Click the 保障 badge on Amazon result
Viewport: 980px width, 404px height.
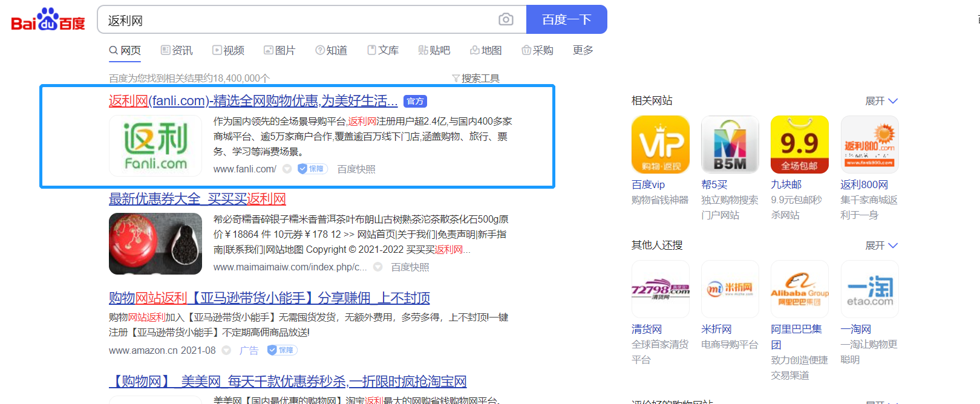[282, 350]
